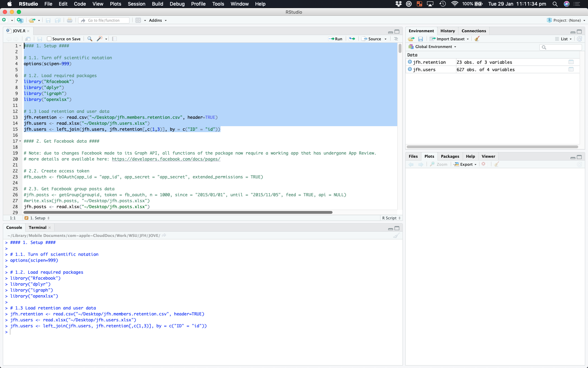Click the save workspace icon in Environment
Image resolution: width=588 pixels, height=368 pixels.
(x=421, y=39)
